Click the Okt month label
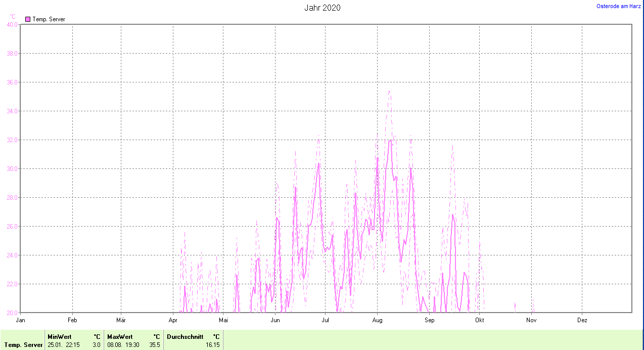The width and height of the screenshot is (644, 350). point(479,320)
